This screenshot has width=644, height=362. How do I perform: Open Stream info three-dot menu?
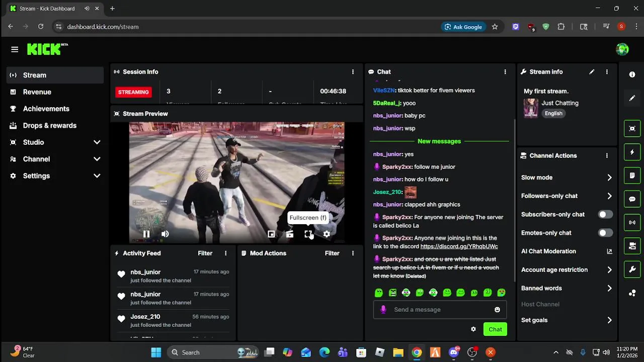point(607,72)
